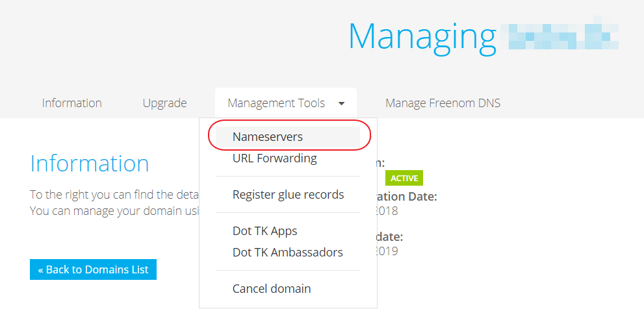The image size is (644, 324).
Task: Collapse the Management Tools dropdown label
Action: [x=276, y=103]
